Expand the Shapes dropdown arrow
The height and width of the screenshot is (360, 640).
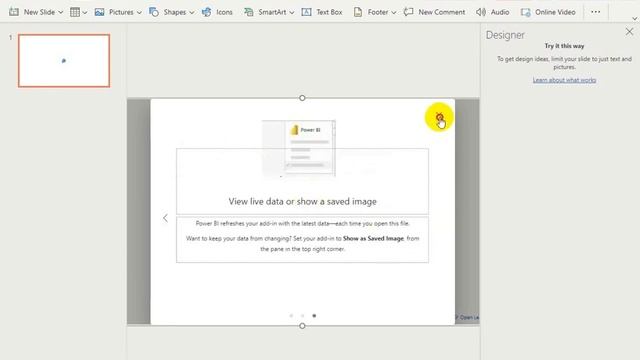(x=191, y=13)
